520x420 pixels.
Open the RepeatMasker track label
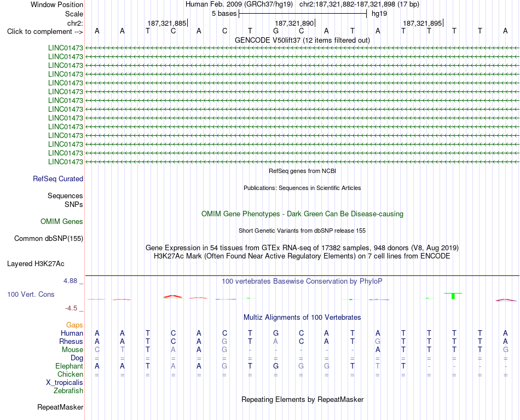[60, 407]
